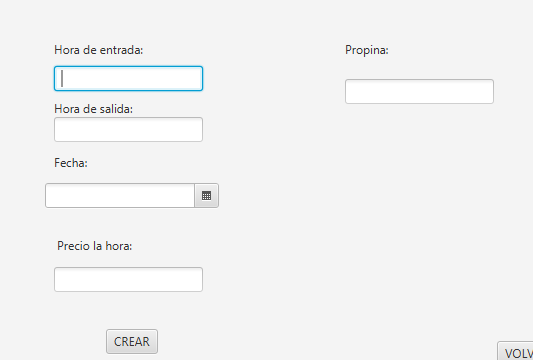Click the Precio la hora input field
533x360 pixels.
coord(128,279)
